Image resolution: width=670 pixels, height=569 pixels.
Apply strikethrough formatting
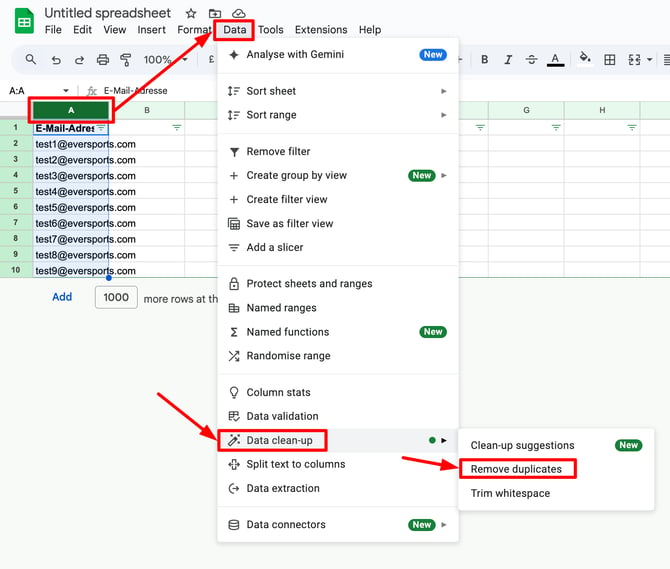point(531,60)
